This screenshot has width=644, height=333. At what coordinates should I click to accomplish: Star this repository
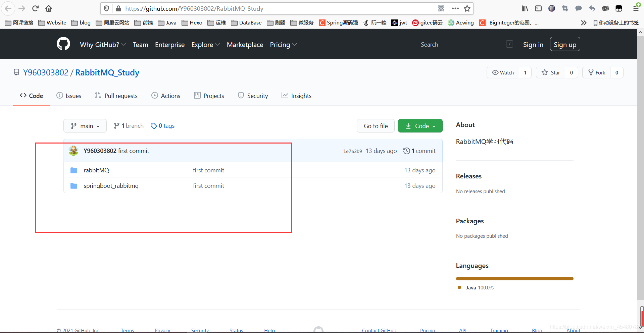tap(550, 72)
